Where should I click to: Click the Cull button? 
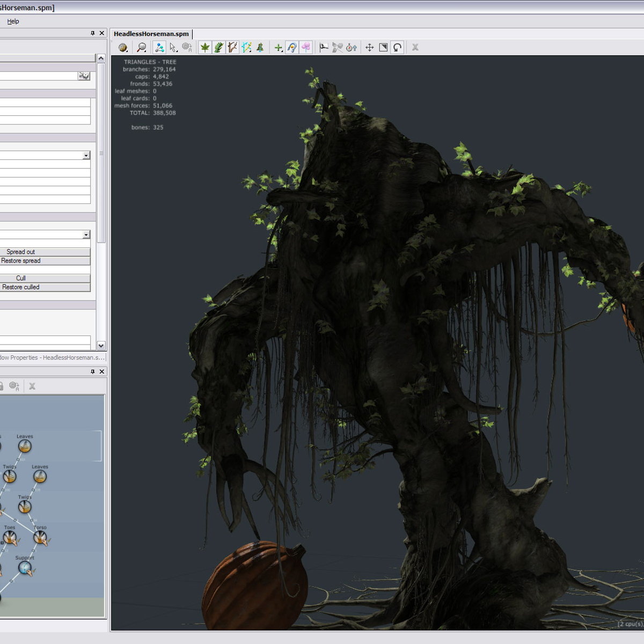click(x=45, y=278)
